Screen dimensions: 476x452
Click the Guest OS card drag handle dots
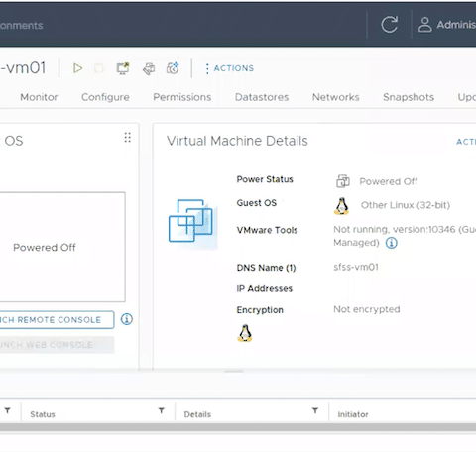pyautogui.click(x=128, y=137)
